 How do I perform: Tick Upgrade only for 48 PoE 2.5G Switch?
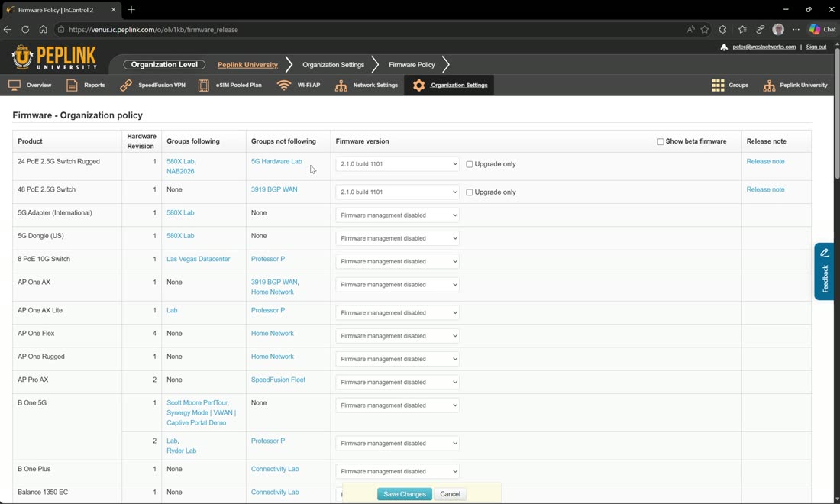click(470, 192)
